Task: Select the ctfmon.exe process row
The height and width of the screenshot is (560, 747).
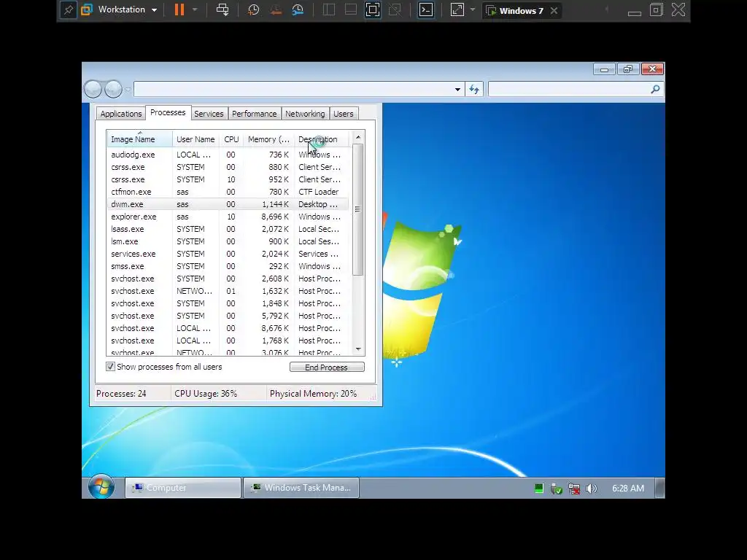Action: [228, 192]
